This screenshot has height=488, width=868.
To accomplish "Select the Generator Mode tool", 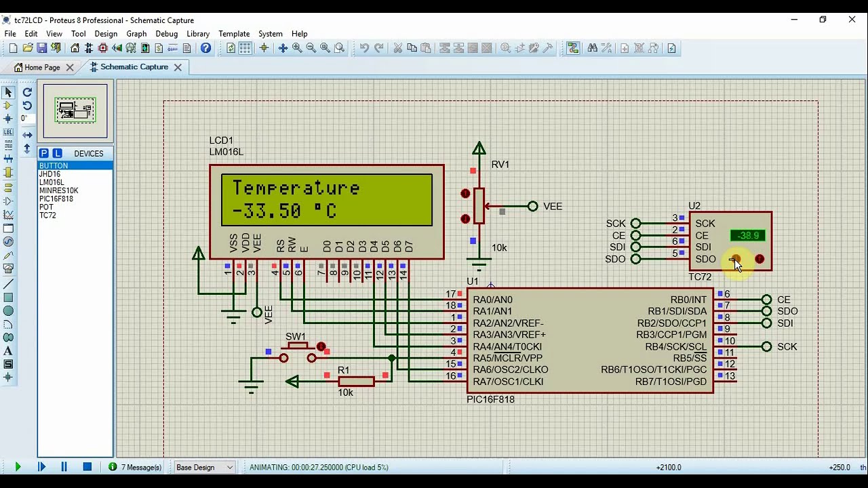I will click(x=8, y=242).
